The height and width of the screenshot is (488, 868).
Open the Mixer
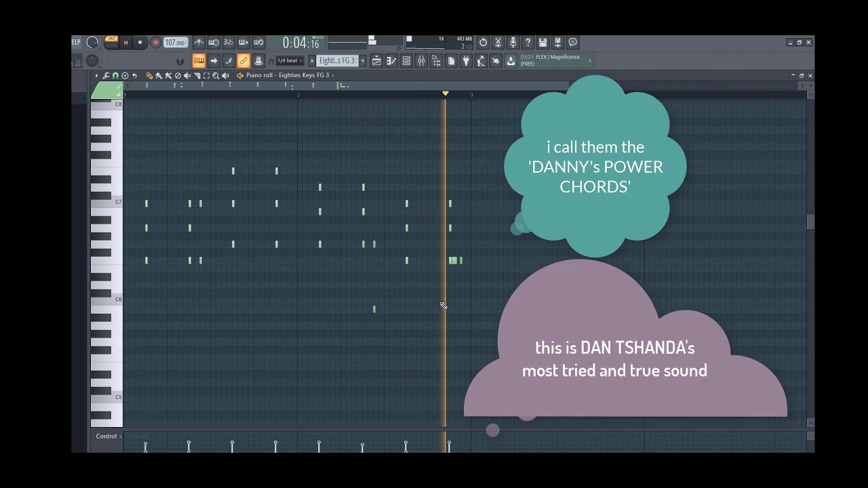point(421,61)
